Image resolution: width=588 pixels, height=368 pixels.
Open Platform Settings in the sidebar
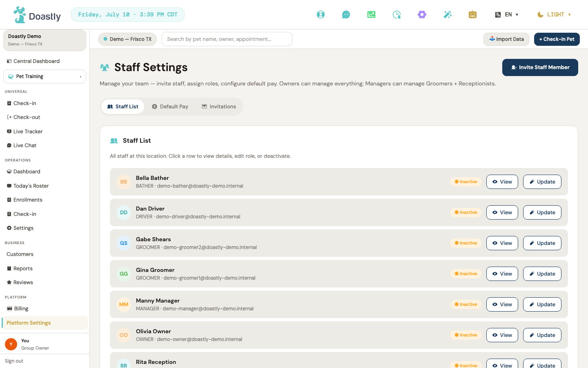pos(45,323)
